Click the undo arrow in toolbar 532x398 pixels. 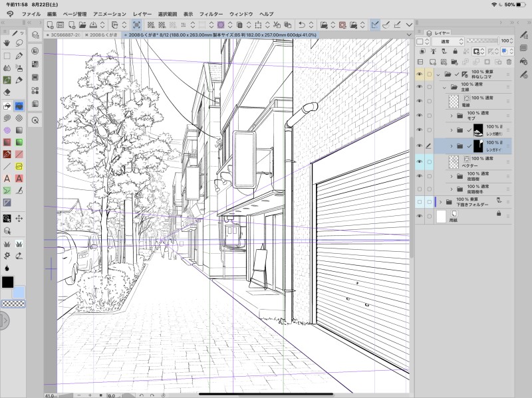(x=301, y=25)
